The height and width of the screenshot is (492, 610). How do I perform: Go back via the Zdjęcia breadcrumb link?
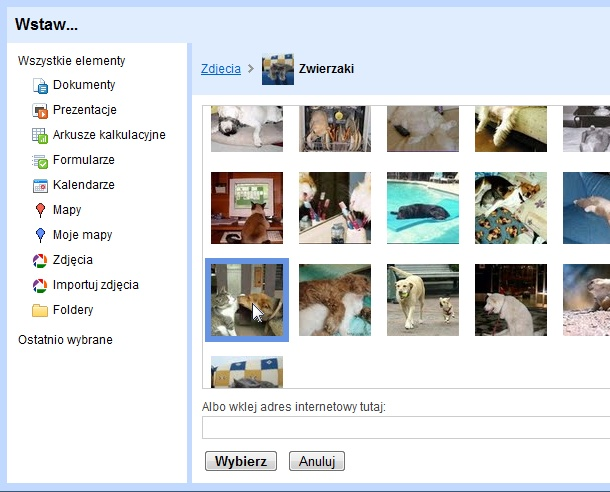coord(221,69)
